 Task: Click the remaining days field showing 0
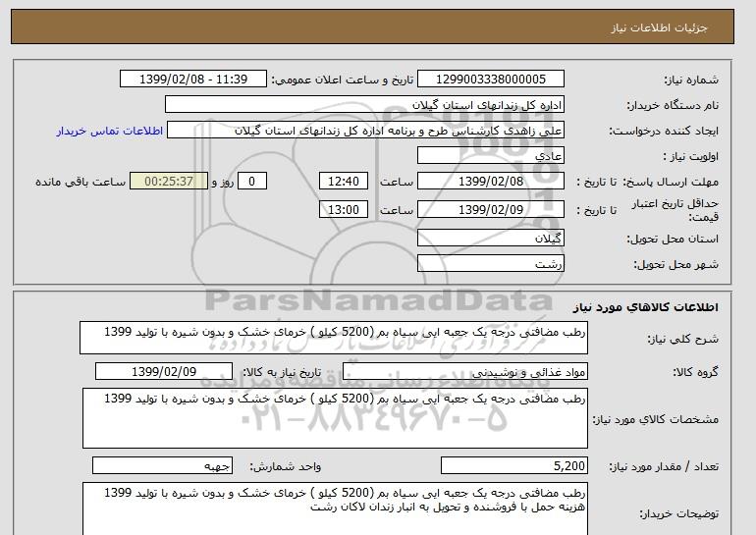pyautogui.click(x=251, y=181)
